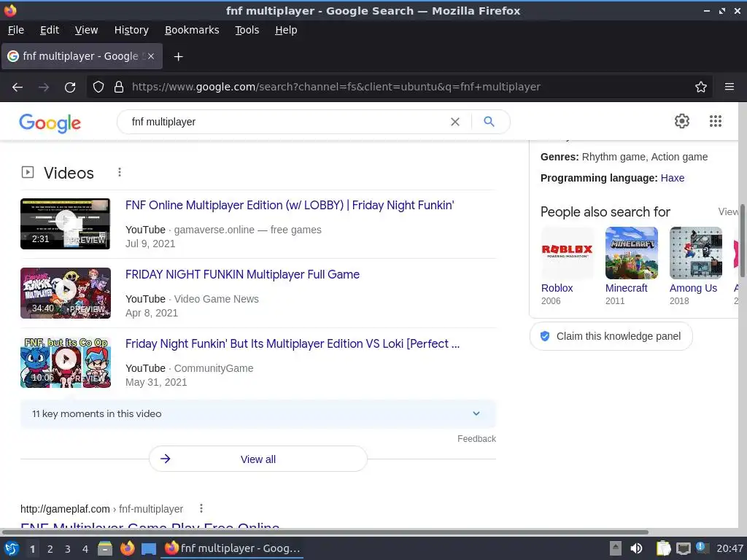
Task: Click the taskbar clock showing 20:47
Action: coord(729,548)
